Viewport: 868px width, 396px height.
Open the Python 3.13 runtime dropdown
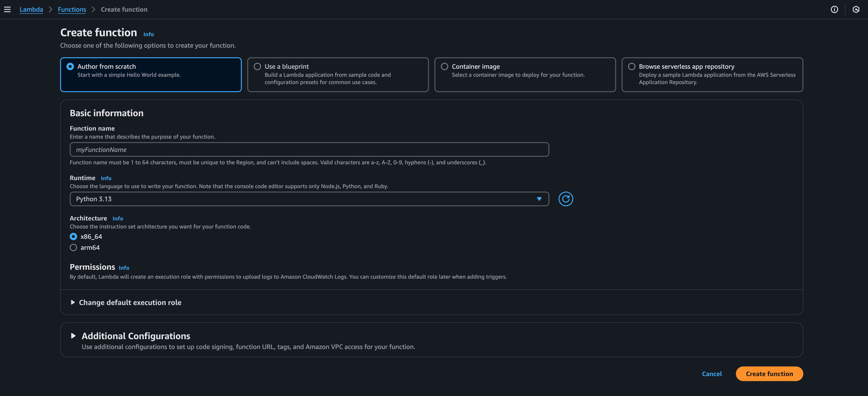[x=309, y=199]
